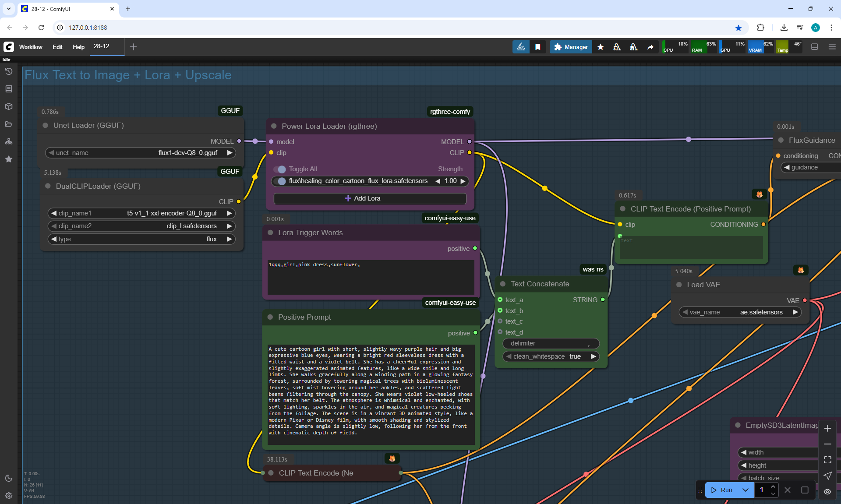This screenshot has width=841, height=504.
Task: Open the node library sidebar icon
Action: coord(8,89)
